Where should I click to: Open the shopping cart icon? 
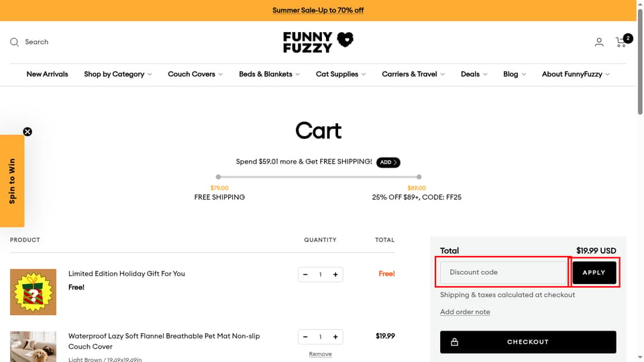pos(621,42)
